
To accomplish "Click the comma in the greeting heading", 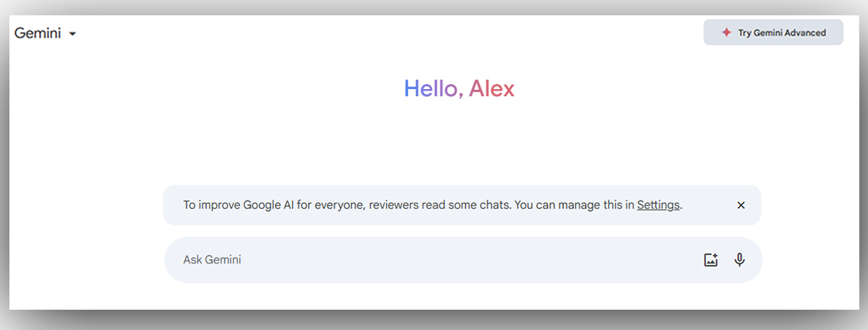I will tap(461, 94).
